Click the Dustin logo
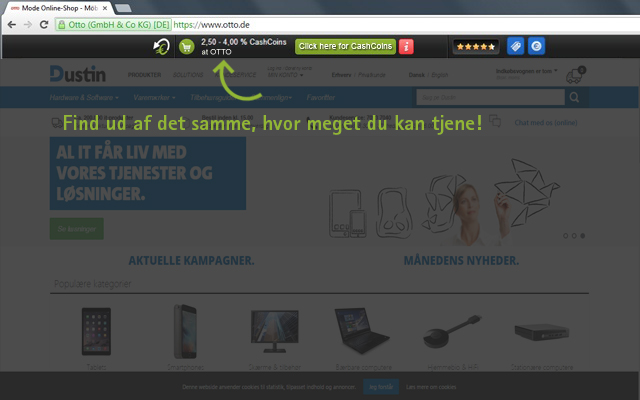The width and height of the screenshot is (640, 400). (x=78, y=74)
